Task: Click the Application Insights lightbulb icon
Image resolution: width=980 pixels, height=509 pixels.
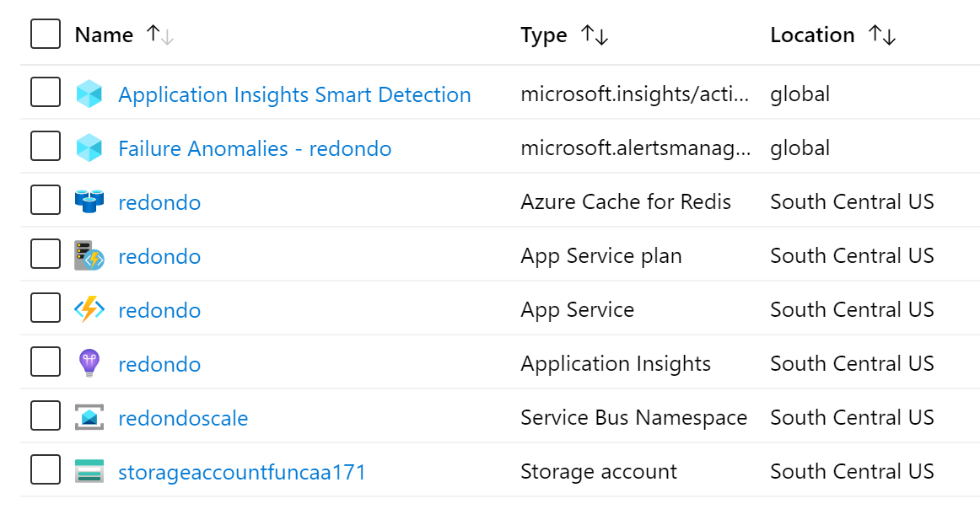Action: [x=89, y=364]
